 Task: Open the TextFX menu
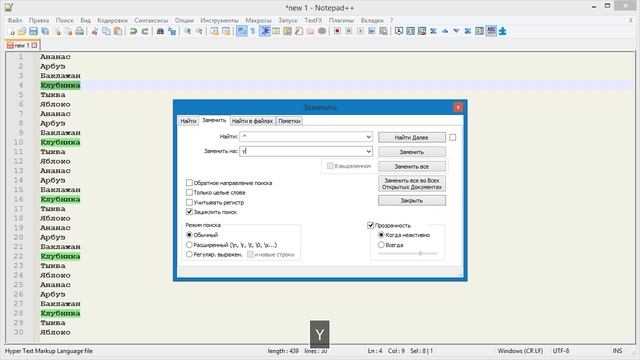pyautogui.click(x=313, y=20)
